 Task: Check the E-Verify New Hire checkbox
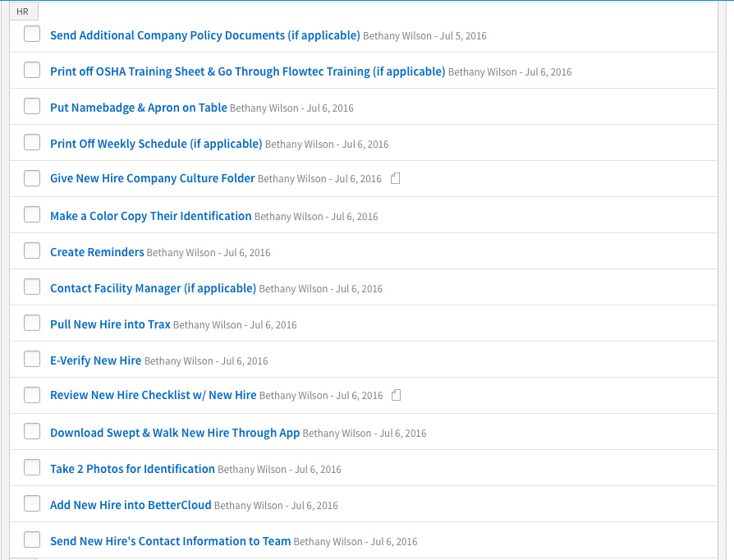(x=31, y=359)
